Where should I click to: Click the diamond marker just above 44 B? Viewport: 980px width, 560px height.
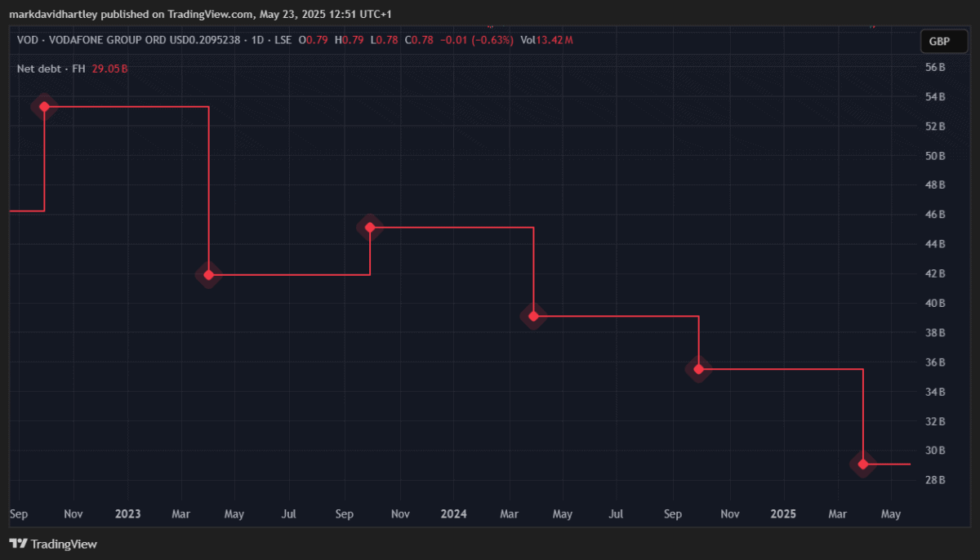point(370,227)
